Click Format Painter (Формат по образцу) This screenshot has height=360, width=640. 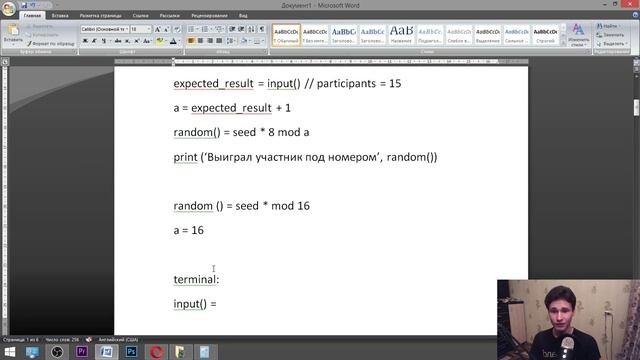click(50, 43)
